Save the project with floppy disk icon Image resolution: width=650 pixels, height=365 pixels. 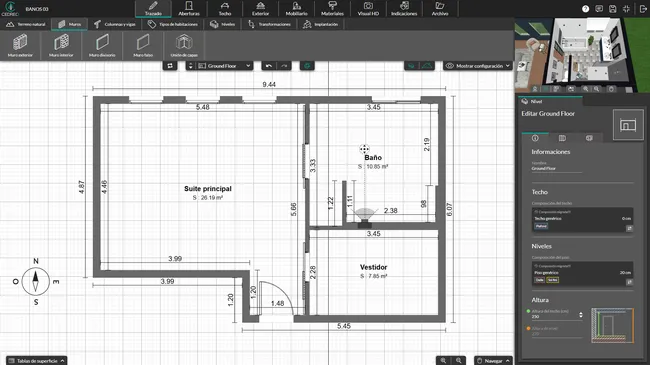pyautogui.click(x=613, y=9)
